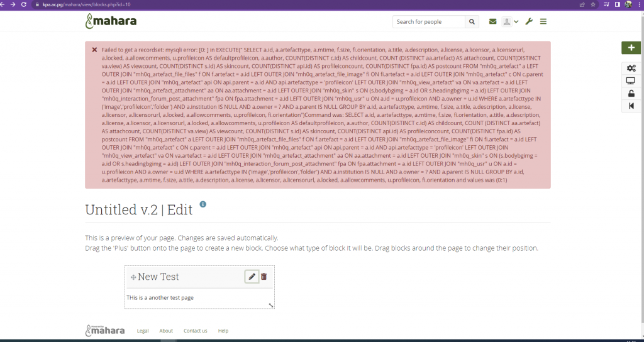This screenshot has width=644, height=342.
Task: Click the display page monitor icon
Action: tap(631, 80)
